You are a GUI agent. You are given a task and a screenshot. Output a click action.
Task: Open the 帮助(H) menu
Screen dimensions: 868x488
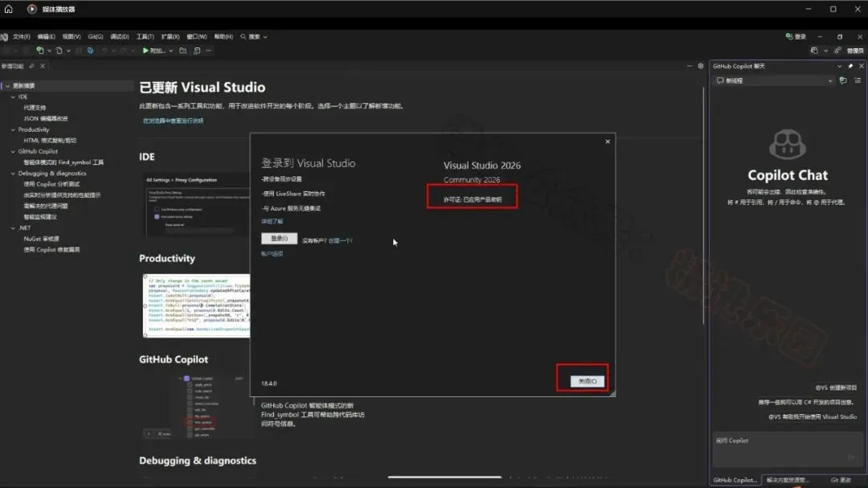point(223,36)
